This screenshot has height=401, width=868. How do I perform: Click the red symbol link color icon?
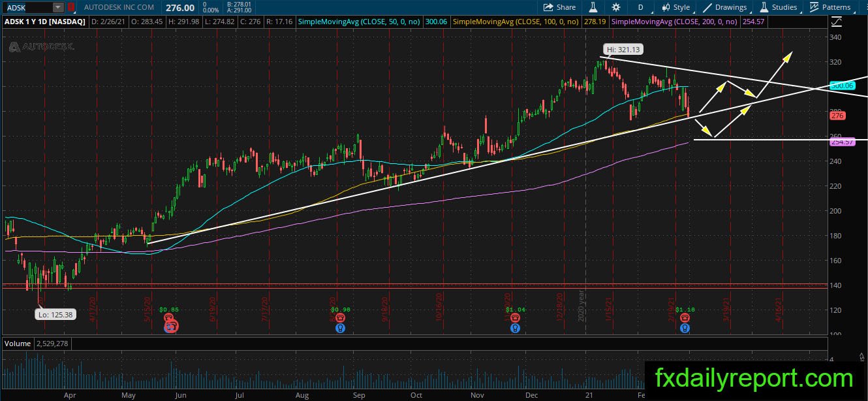click(x=71, y=7)
